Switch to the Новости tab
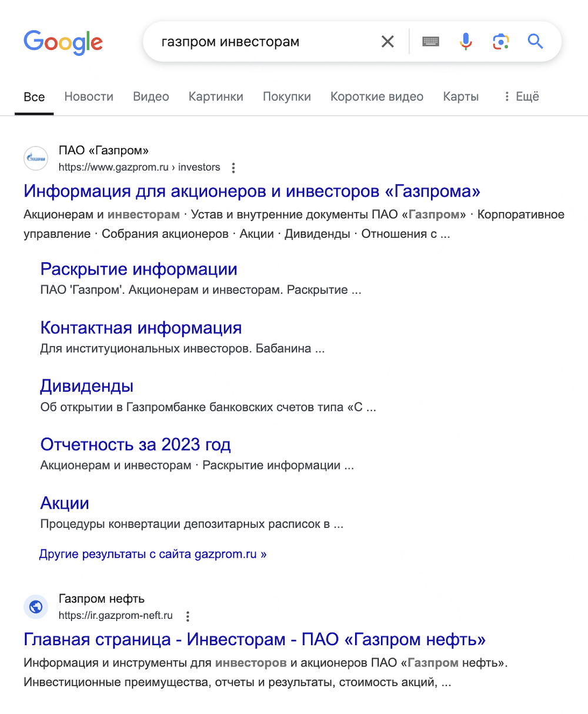The width and height of the screenshot is (588, 714). [89, 96]
